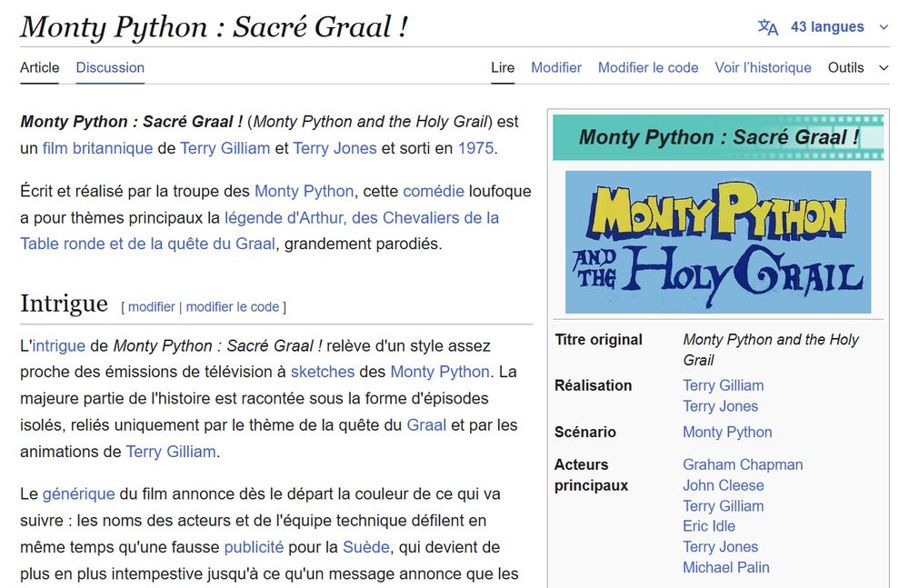Click modifier next to Intrigue heading

coord(151,307)
